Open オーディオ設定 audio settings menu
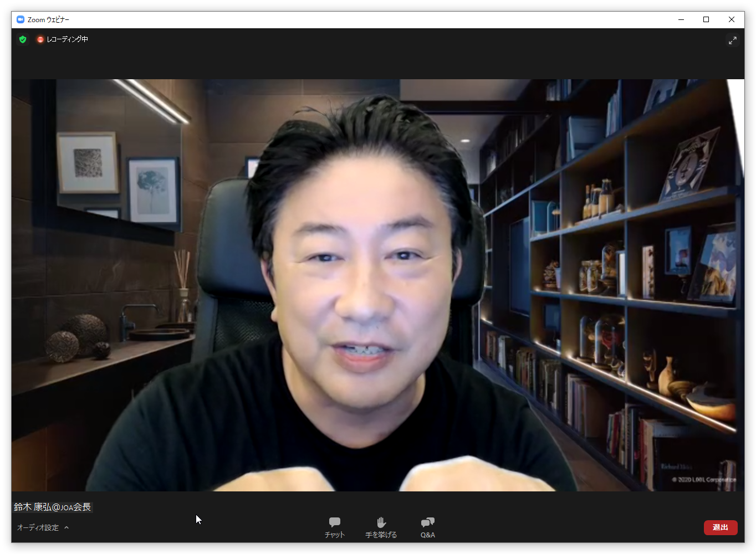The width and height of the screenshot is (756, 554). coord(38,527)
